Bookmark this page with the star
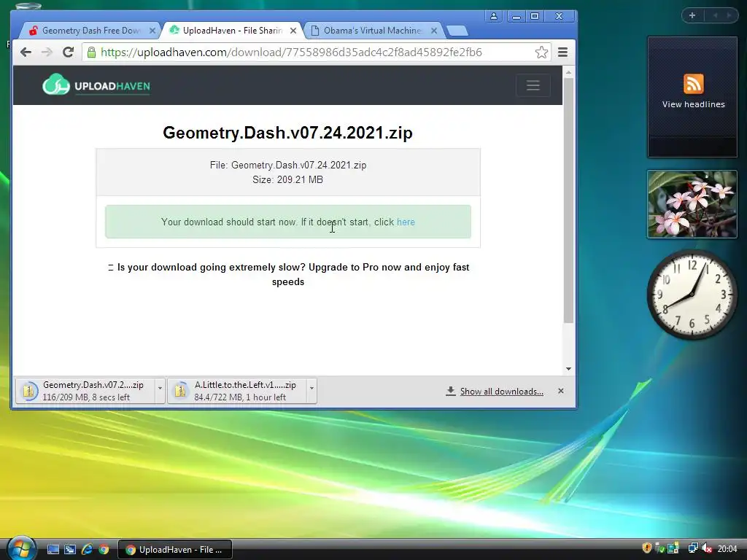Viewport: 747px width, 560px height. coord(541,52)
